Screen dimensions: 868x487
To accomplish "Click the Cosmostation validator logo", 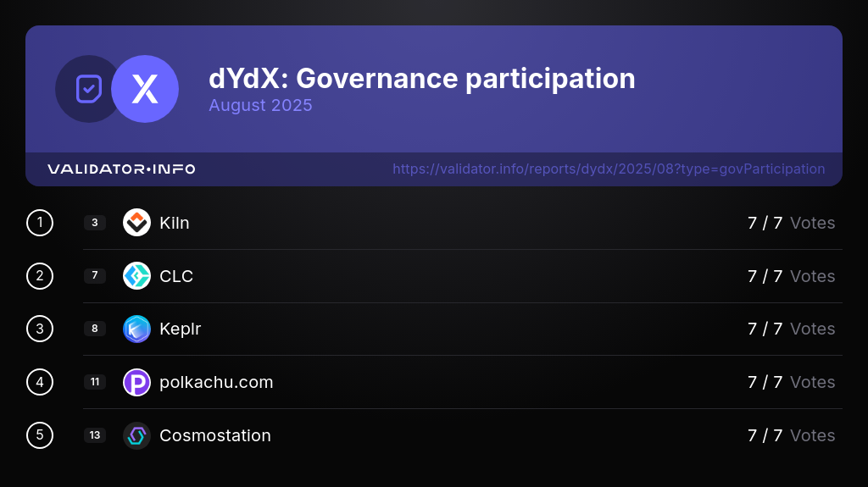I will coord(136,435).
